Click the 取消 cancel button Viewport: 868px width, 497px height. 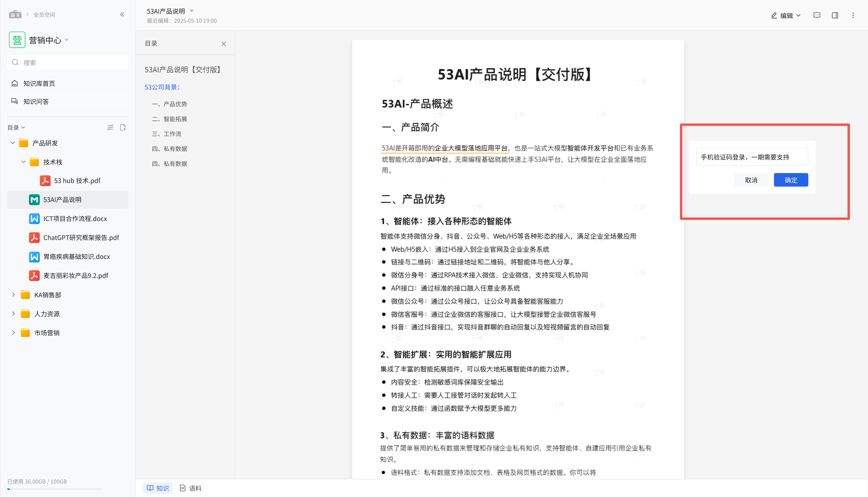[x=751, y=180]
